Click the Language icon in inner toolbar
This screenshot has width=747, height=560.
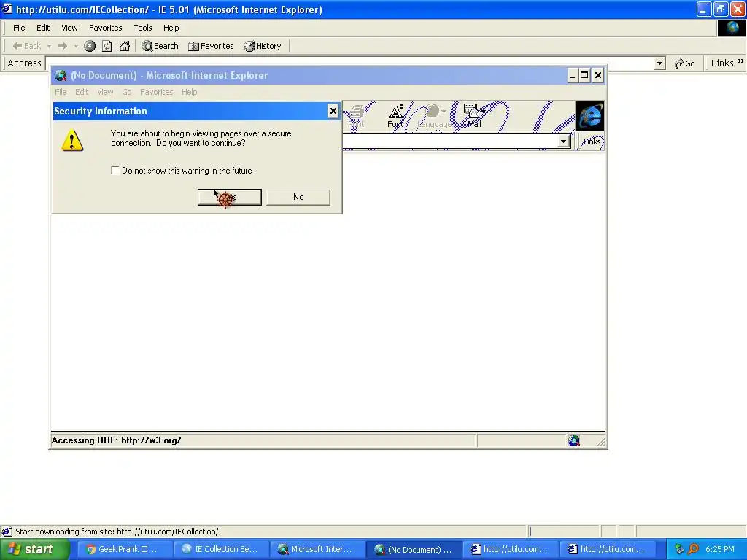point(434,116)
